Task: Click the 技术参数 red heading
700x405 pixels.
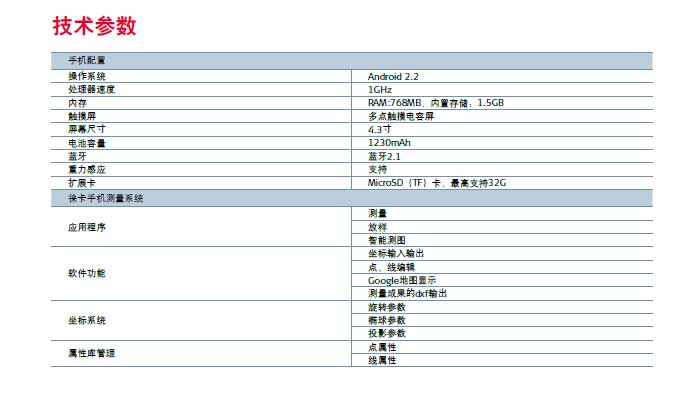Action: coord(94,26)
